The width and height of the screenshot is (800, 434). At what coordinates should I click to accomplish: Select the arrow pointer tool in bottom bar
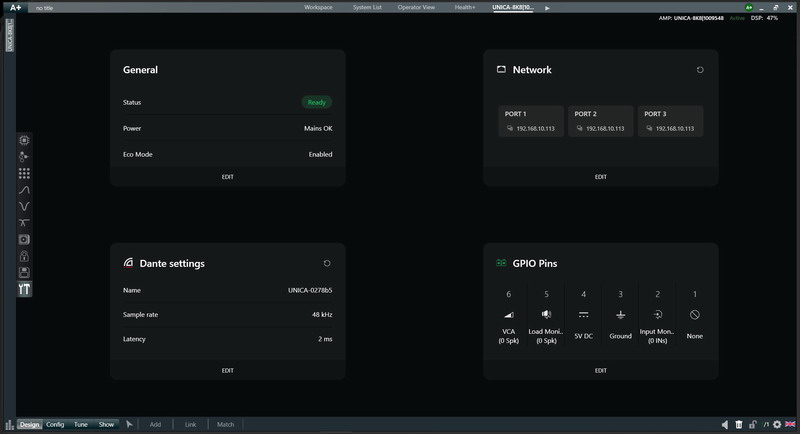[x=129, y=425]
